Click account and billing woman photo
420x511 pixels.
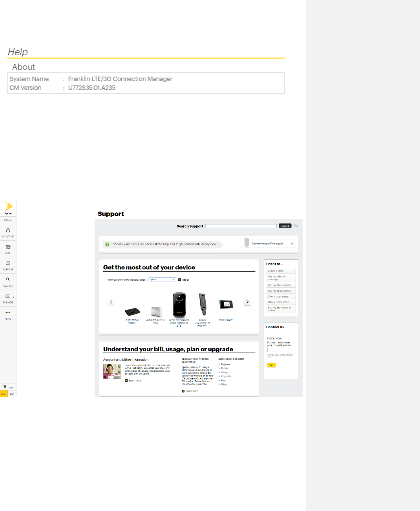(112, 371)
